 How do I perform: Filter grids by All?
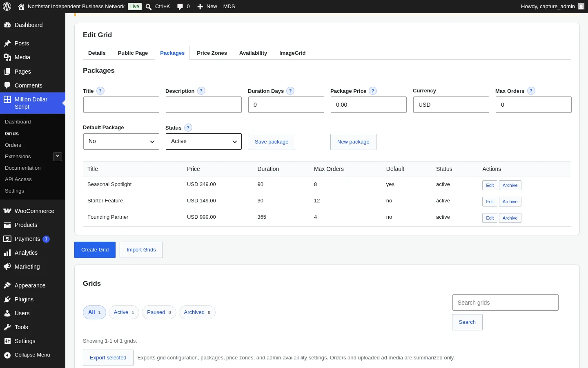94,312
